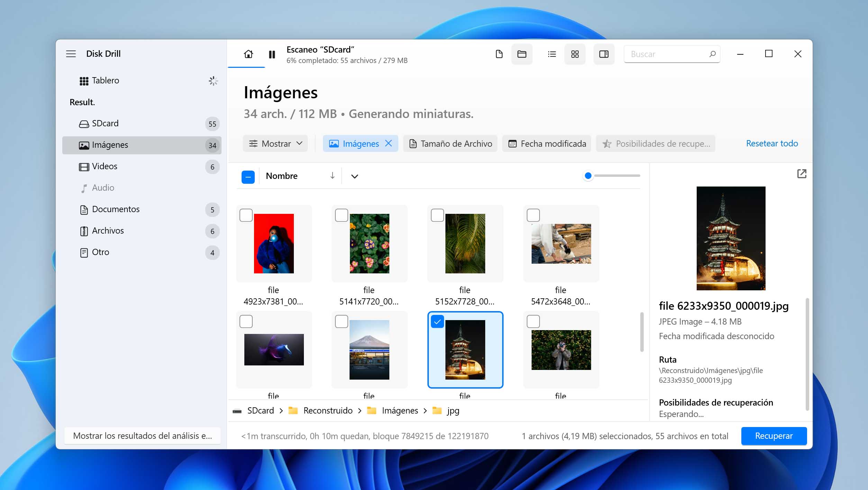The width and height of the screenshot is (868, 490).
Task: Remove the Imágenes filter chip
Action: 389,143
